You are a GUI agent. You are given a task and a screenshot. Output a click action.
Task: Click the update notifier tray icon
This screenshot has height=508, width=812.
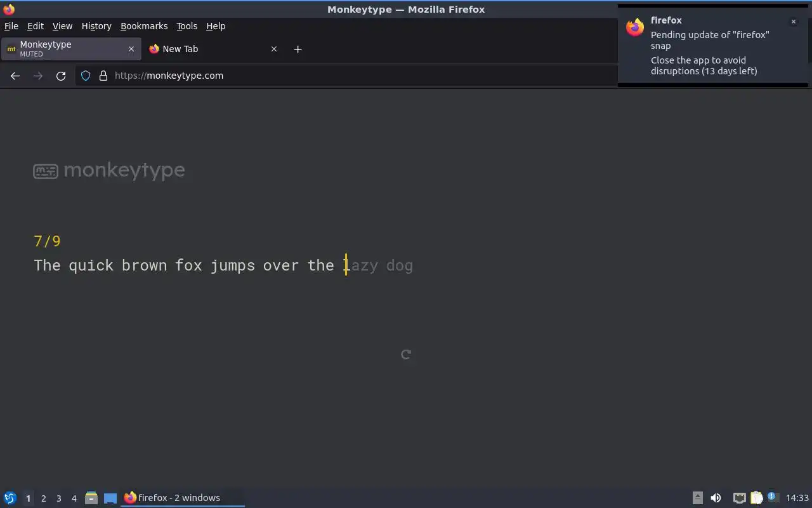pos(772,497)
